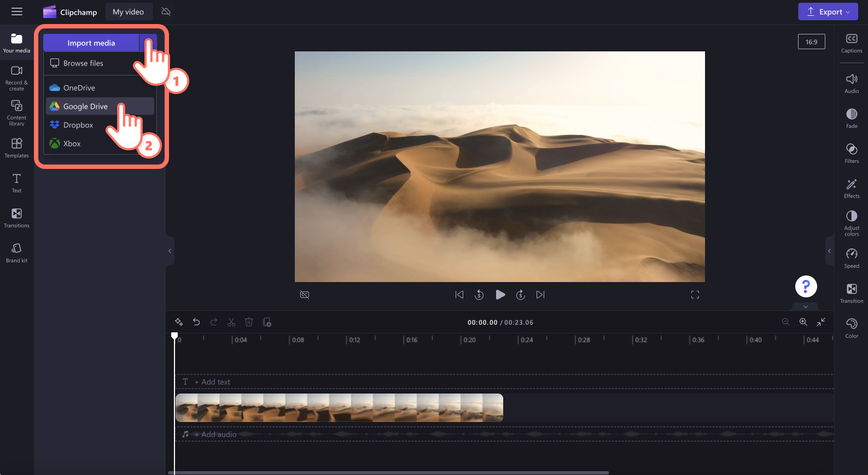Viewport: 868px width, 475px height.
Task: Open Filters panel
Action: [852, 154]
